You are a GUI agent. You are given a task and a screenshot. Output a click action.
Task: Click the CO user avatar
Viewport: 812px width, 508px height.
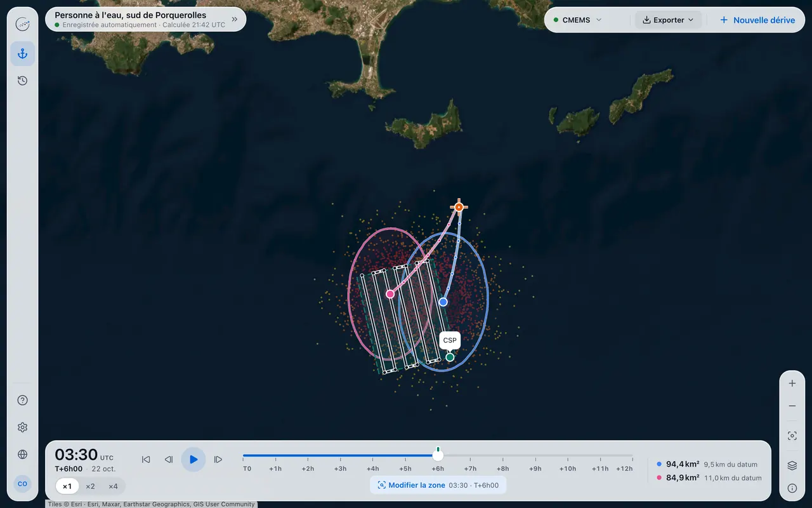click(x=22, y=484)
